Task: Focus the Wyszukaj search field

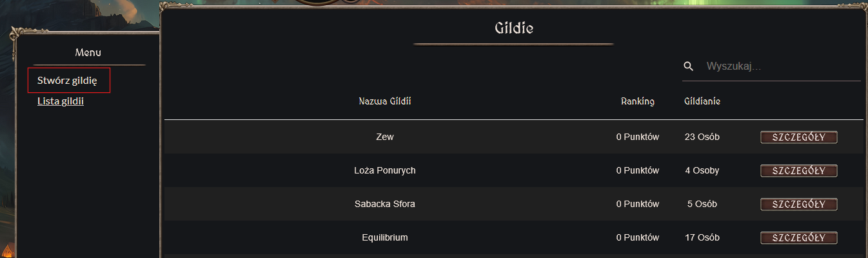Action: point(782,66)
